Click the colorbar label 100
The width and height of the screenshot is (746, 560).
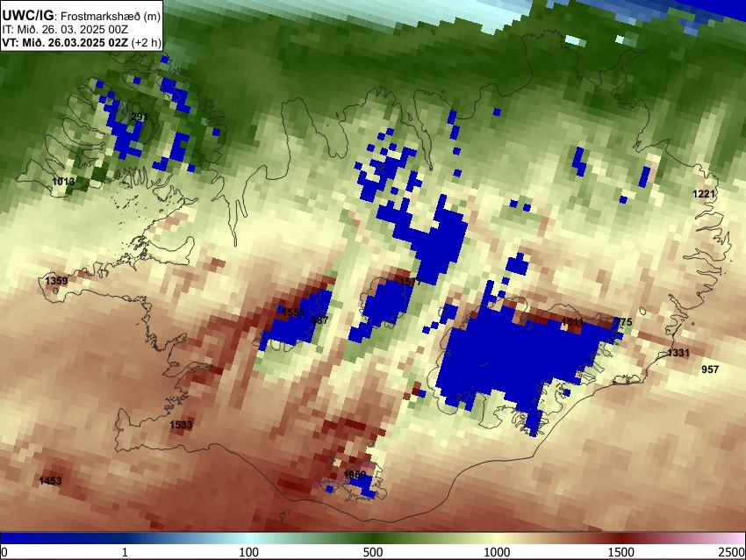click(x=249, y=552)
